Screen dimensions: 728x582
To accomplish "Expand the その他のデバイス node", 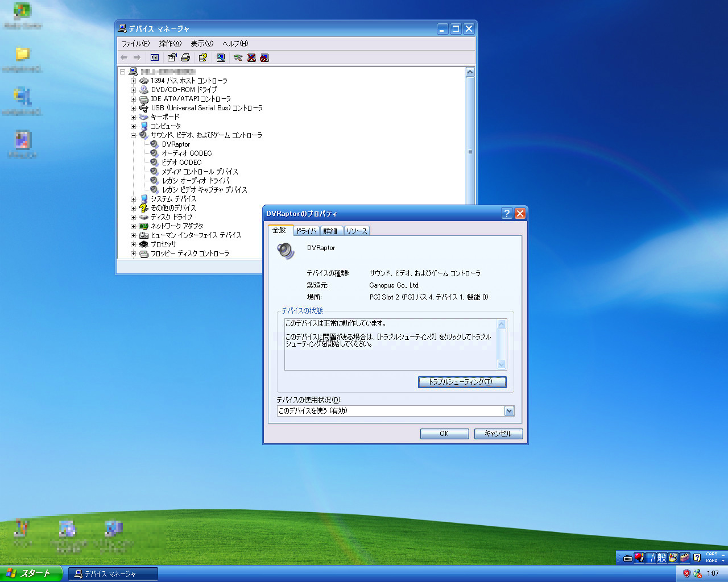I will tap(134, 208).
